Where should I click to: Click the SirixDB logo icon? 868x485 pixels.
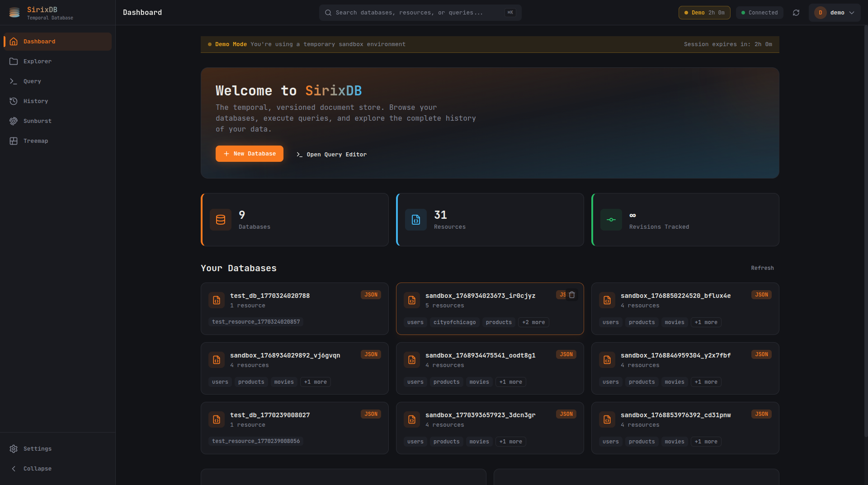pos(14,13)
